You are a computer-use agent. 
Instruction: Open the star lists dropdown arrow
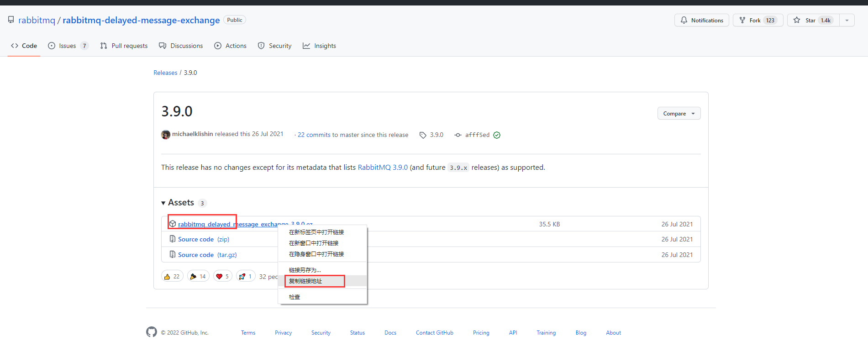click(x=847, y=20)
